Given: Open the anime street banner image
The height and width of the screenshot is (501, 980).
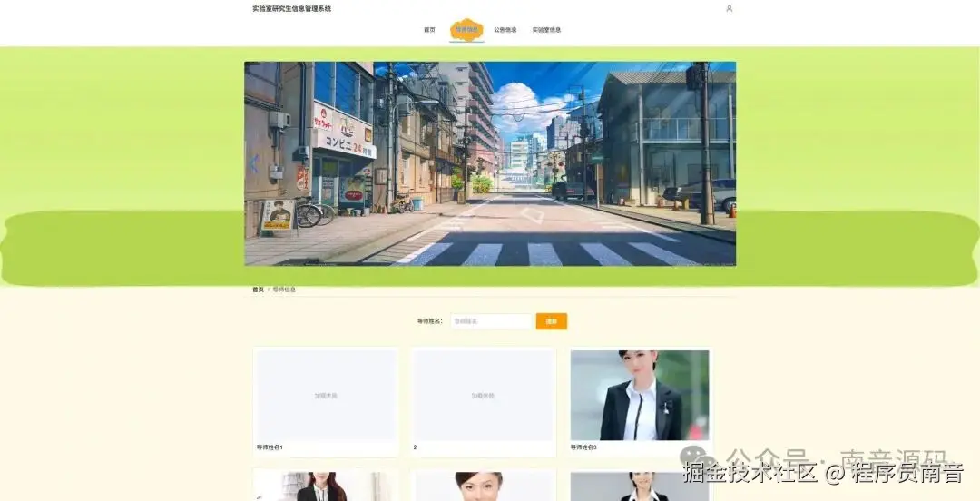Looking at the screenshot, I should coord(490,164).
